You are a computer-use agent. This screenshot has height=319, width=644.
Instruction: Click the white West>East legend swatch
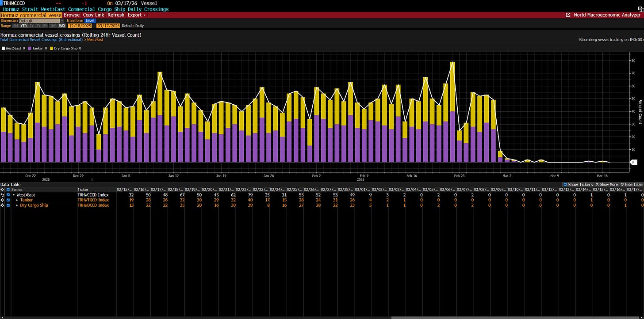[2, 48]
